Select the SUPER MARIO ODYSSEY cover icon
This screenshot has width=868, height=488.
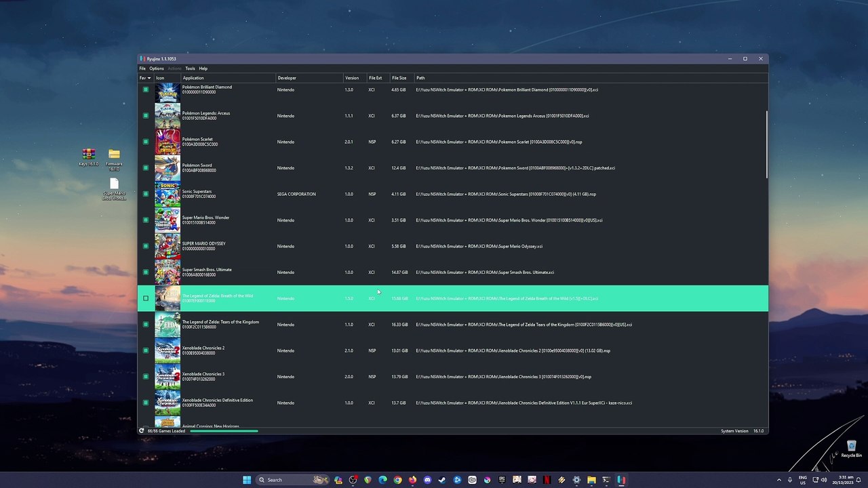pos(167,246)
